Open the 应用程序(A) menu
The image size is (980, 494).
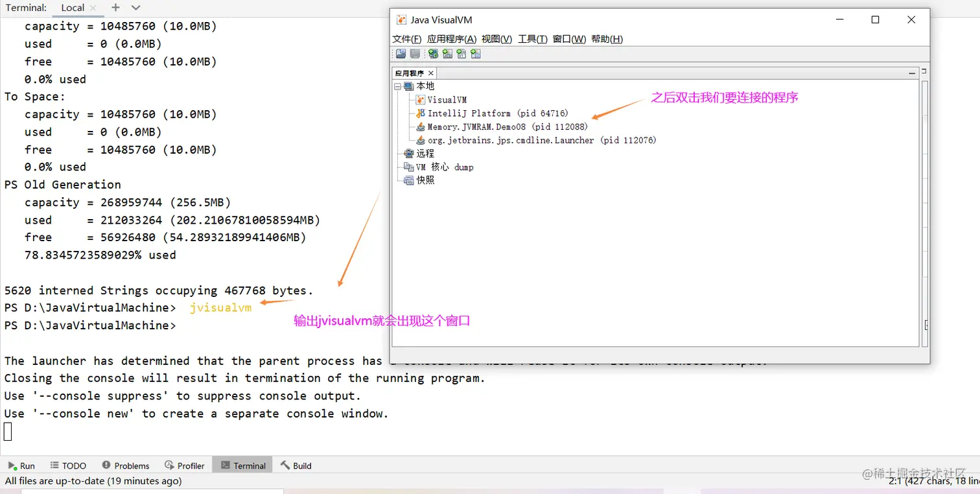pos(452,39)
